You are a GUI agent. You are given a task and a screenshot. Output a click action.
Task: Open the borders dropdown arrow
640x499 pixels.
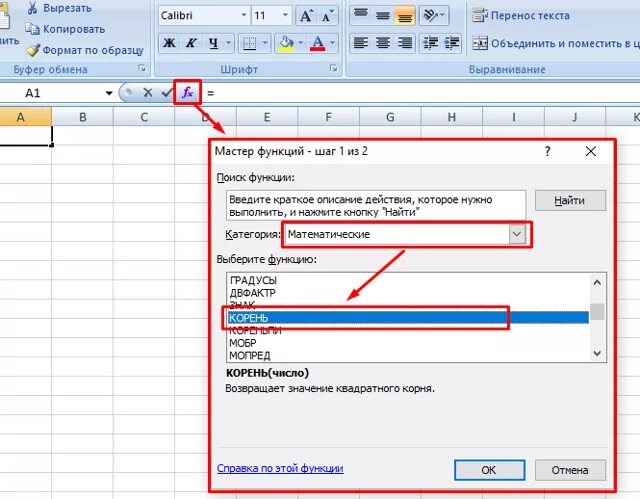265,43
